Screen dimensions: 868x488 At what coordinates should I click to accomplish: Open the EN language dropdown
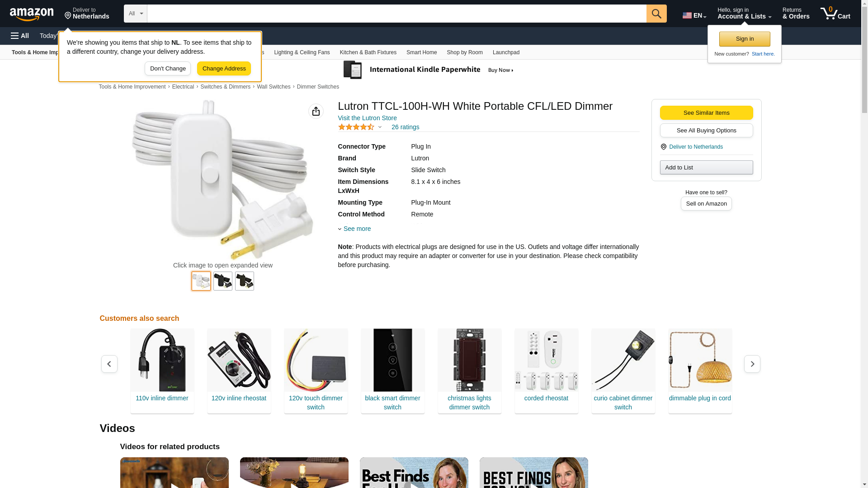click(x=694, y=15)
